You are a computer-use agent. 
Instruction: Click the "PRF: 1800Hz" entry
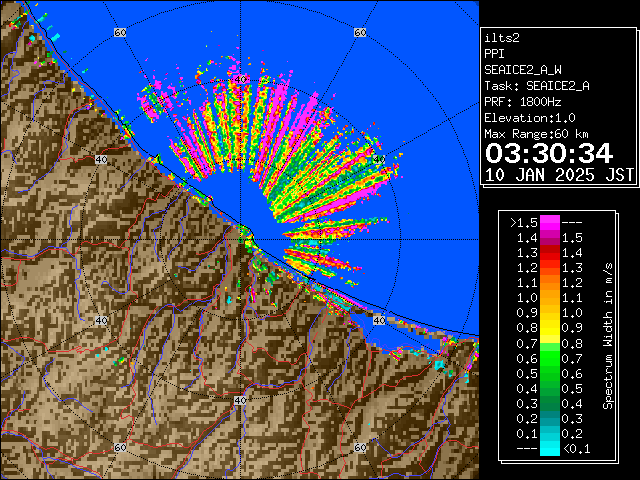tap(523, 102)
